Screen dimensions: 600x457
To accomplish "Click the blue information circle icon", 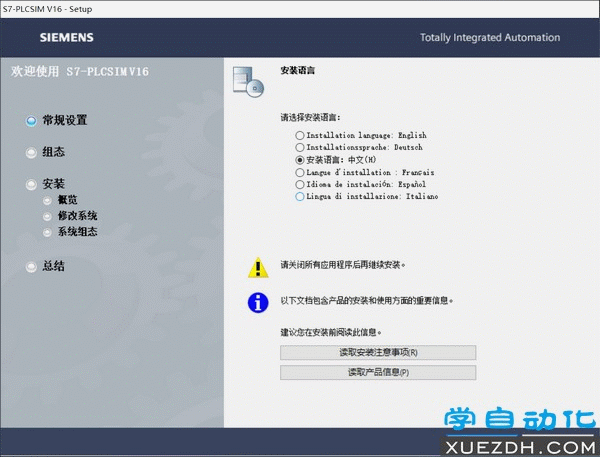I will (x=258, y=303).
